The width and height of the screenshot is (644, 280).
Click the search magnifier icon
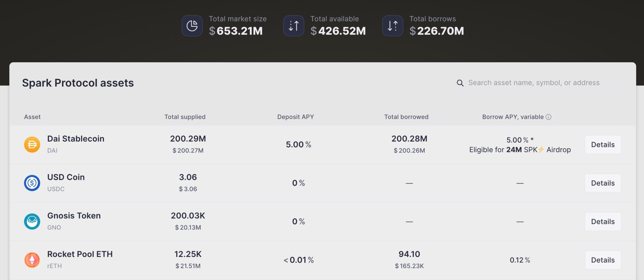point(460,83)
